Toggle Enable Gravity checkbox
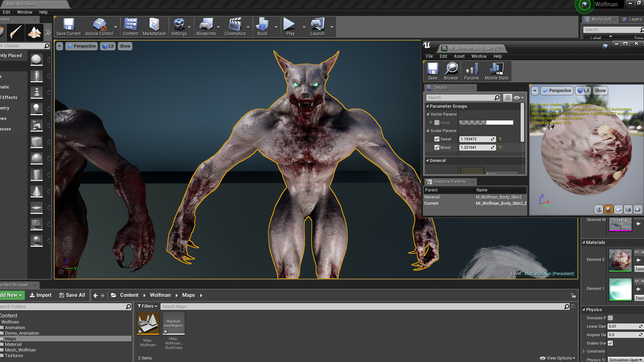Viewport: 644px width, 362px height. tap(610, 343)
